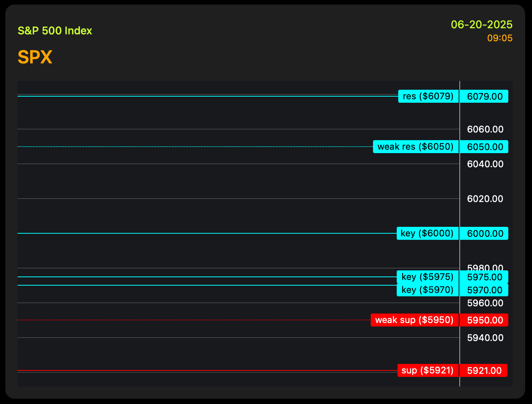The image size is (532, 404).
Task: Select the SPX ticker symbol
Action: 35,57
